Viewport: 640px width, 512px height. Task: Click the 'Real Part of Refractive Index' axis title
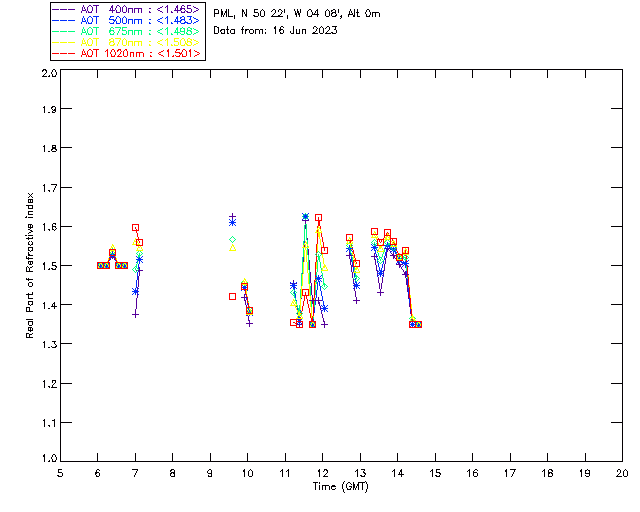(x=31, y=264)
